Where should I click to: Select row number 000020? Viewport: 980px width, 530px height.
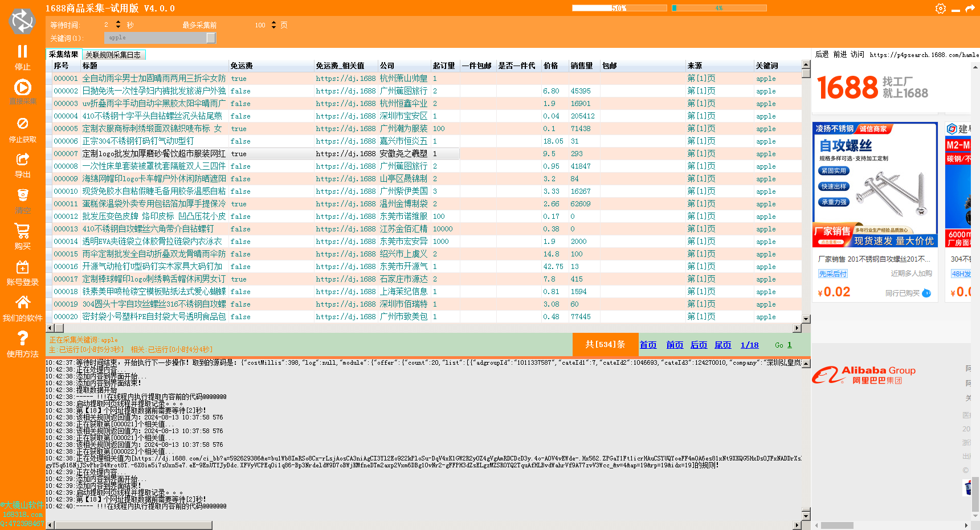click(66, 317)
